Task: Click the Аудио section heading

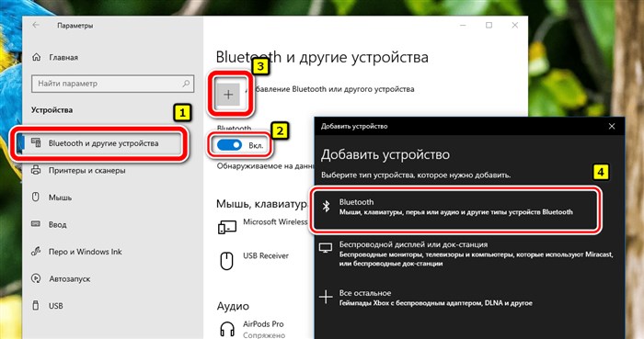Action: coord(233,307)
